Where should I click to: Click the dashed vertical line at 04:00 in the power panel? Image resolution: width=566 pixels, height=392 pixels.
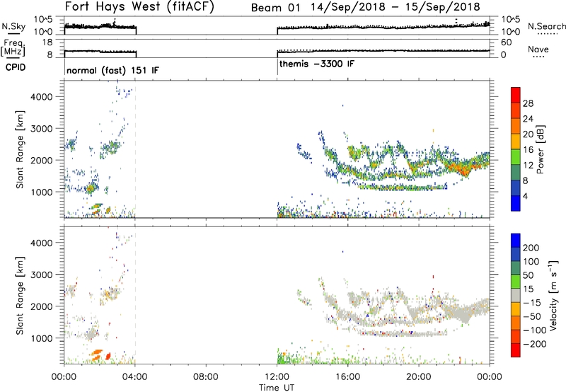tap(135, 149)
